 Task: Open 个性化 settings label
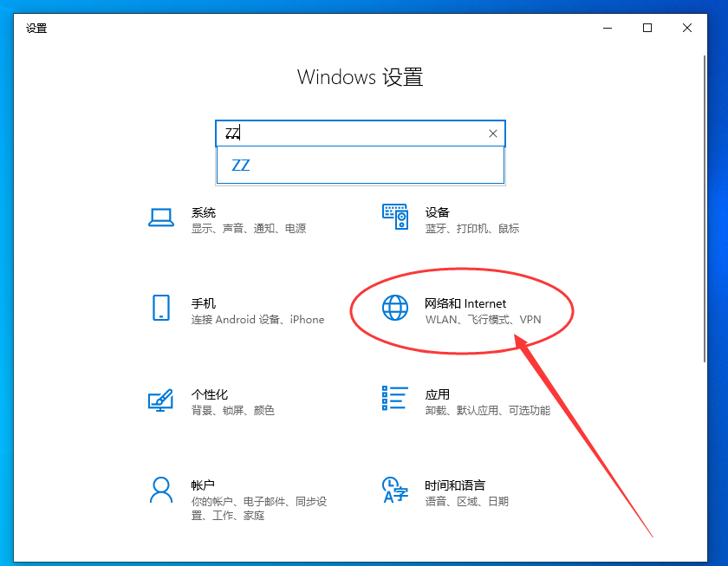pos(210,394)
